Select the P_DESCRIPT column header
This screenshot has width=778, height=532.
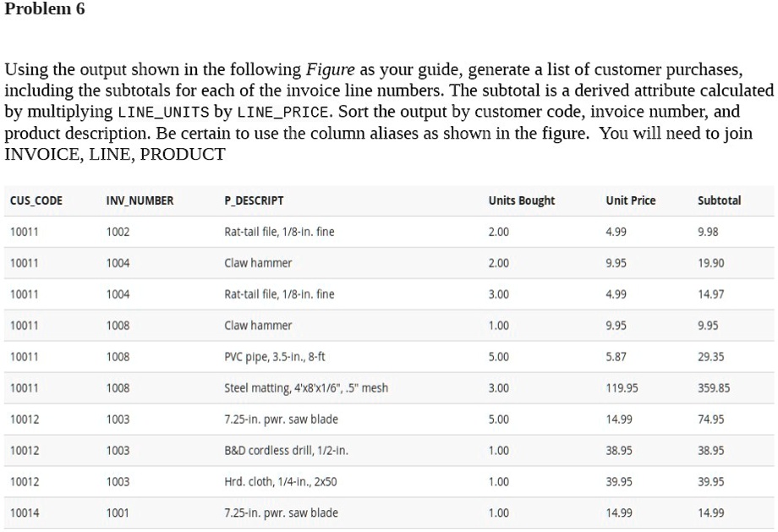coord(254,200)
